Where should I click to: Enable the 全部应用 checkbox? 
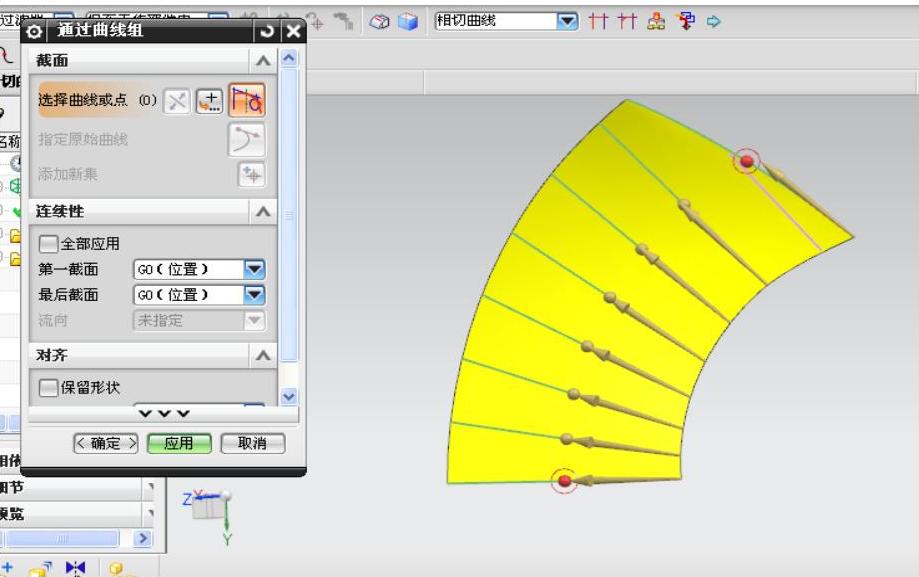[x=48, y=243]
